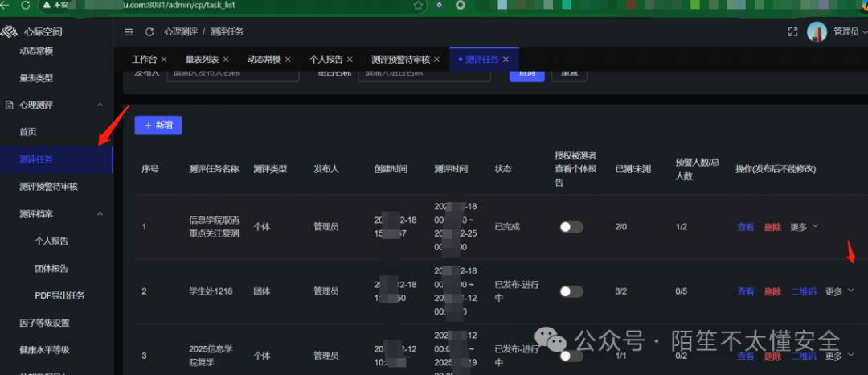Click the reset button beside query

pyautogui.click(x=569, y=75)
